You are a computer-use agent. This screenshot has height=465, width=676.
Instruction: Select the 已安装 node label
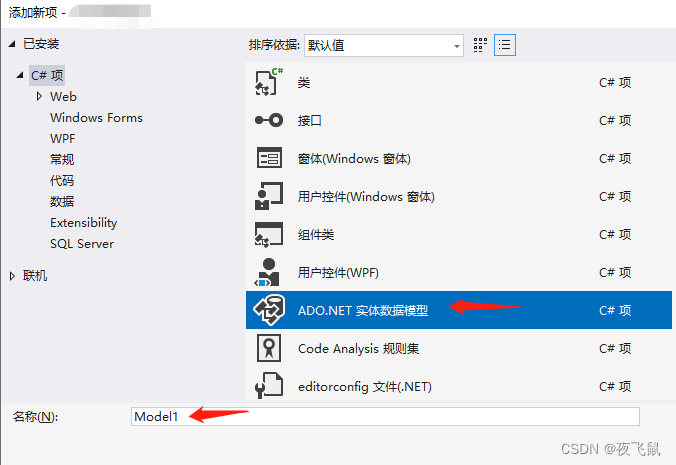click(x=41, y=44)
